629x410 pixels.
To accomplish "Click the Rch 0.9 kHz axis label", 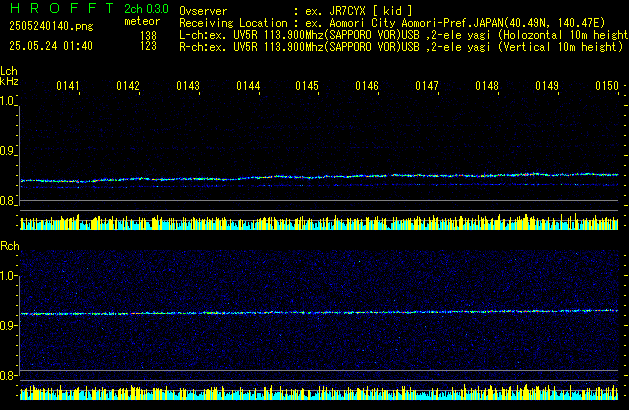I will (7, 325).
